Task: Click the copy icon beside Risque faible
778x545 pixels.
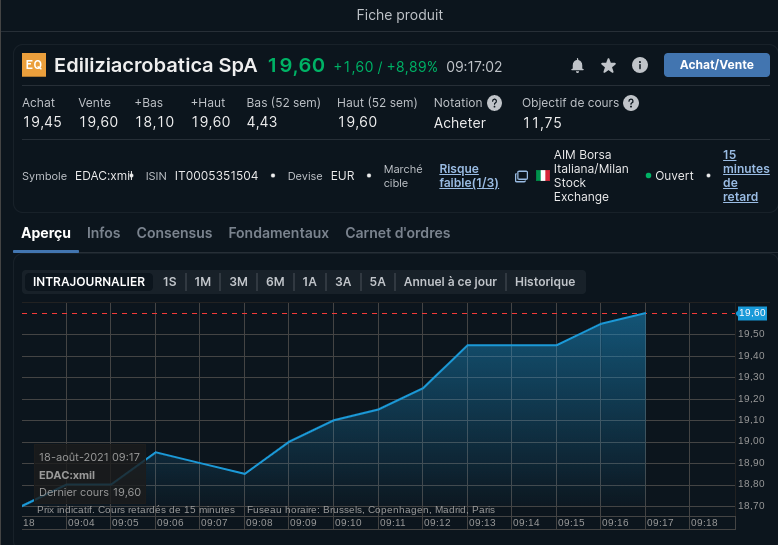Action: (x=521, y=176)
